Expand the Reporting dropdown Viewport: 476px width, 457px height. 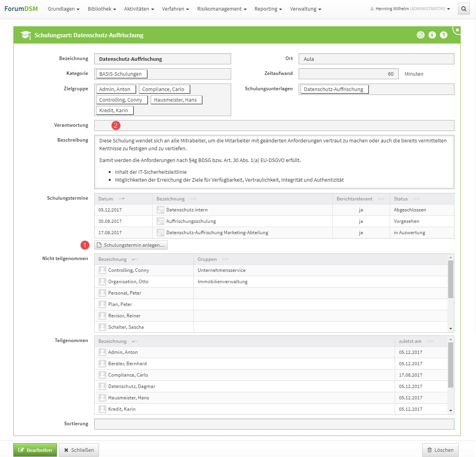click(x=268, y=9)
